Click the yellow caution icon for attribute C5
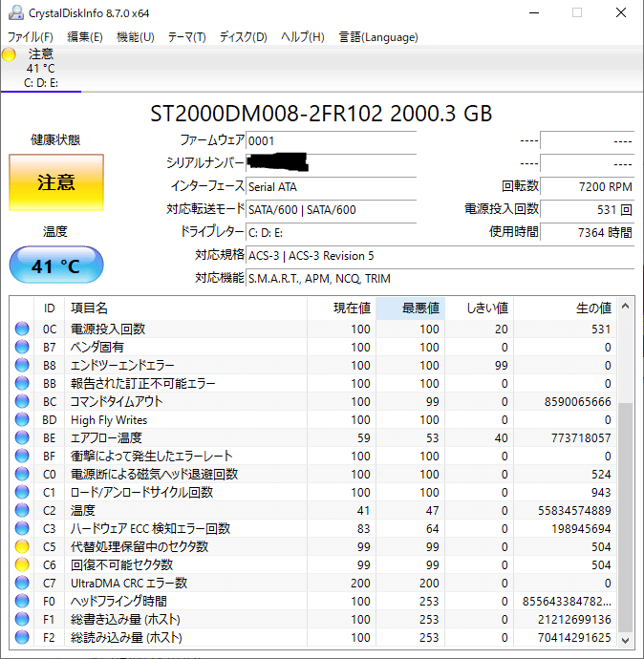Screen dimensions: 644x659 pyautogui.click(x=22, y=546)
